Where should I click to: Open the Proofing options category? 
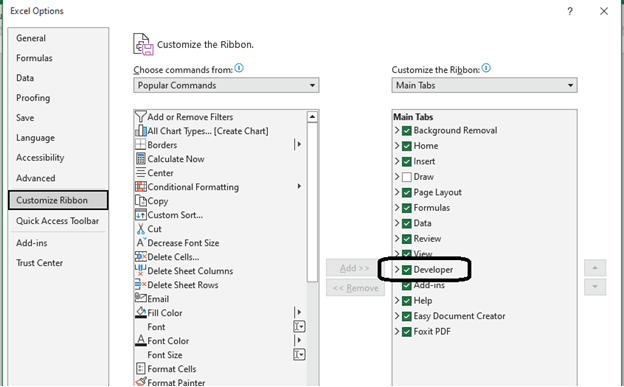(x=58, y=98)
